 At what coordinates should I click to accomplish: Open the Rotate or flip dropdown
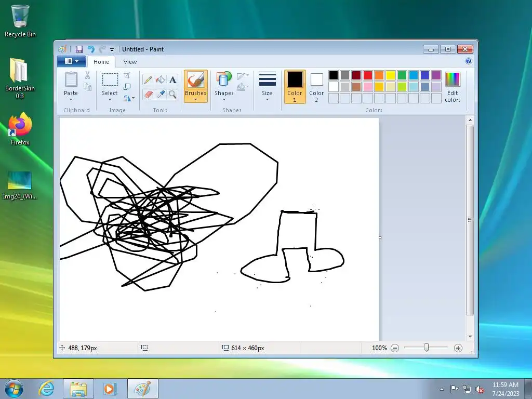point(129,98)
